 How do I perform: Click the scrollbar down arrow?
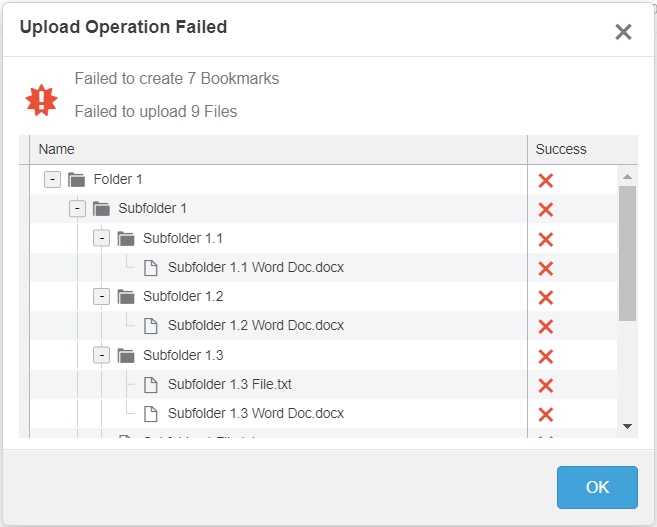coord(627,426)
